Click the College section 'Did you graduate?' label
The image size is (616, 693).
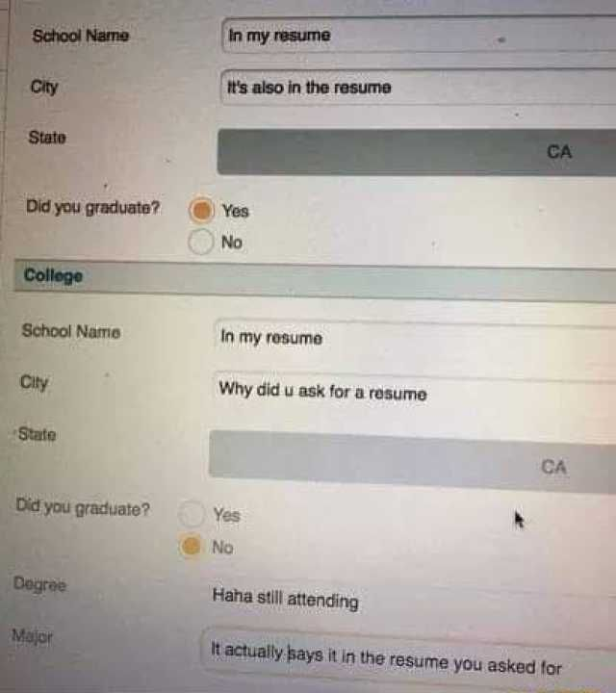click(83, 507)
